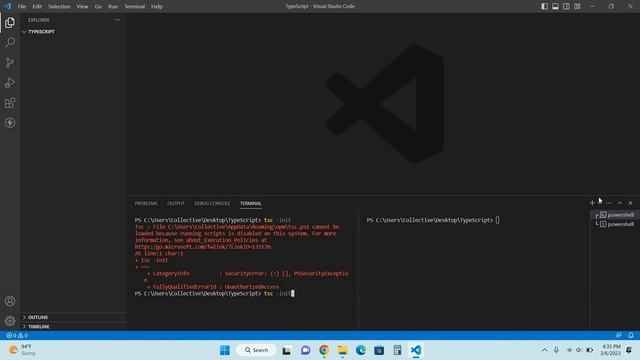The height and width of the screenshot is (360, 640).
Task: Open feedback icon in status bar
Action: [x=619, y=335]
